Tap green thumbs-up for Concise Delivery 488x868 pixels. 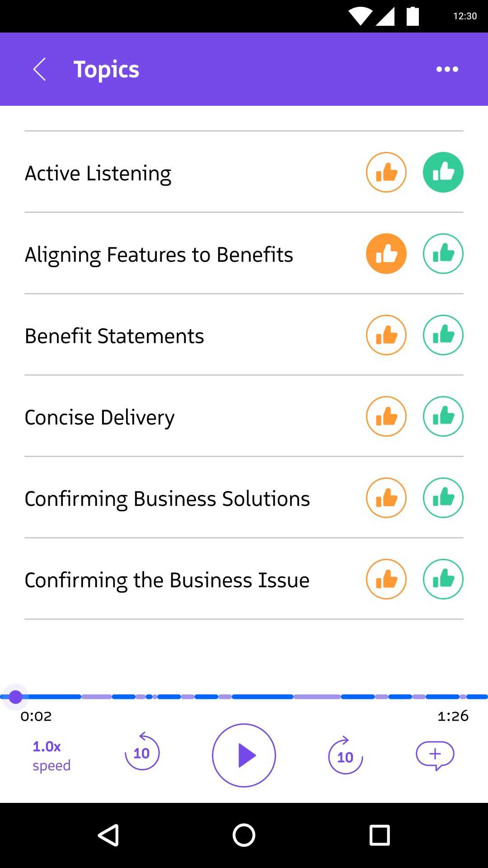(443, 416)
